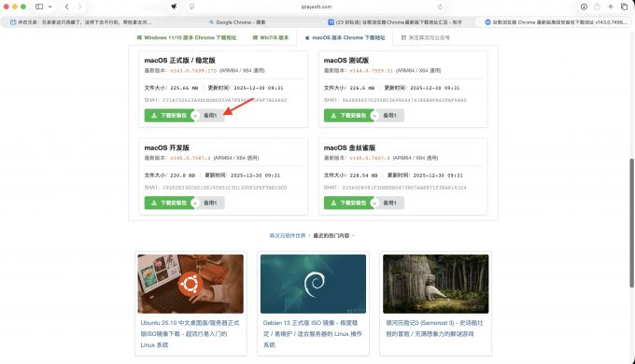635x364 pixels.
Task: Click 下载安装包 for macOS 正式版 / 稳定版
Action: (x=169, y=116)
